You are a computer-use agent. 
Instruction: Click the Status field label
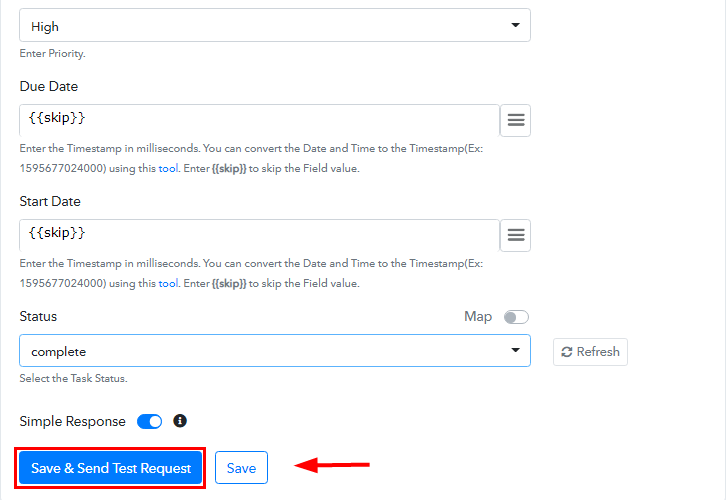coord(38,317)
